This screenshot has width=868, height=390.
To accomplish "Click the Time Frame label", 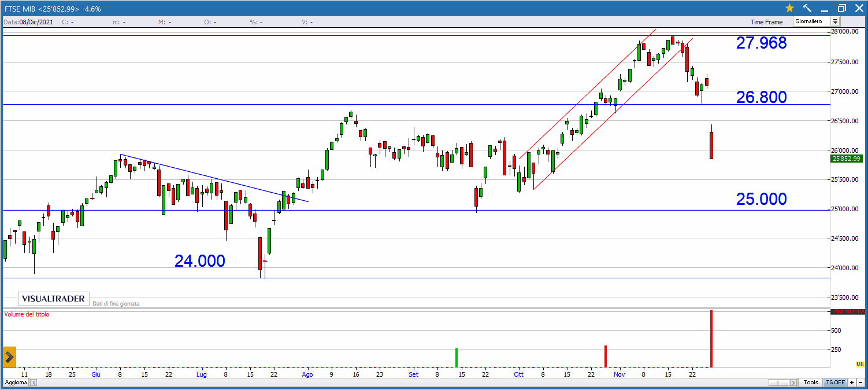I will pos(767,22).
